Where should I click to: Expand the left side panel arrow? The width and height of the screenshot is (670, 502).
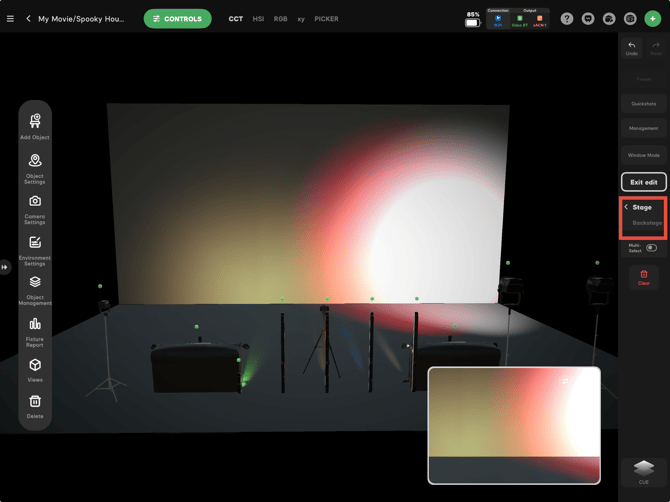[x=5, y=267]
